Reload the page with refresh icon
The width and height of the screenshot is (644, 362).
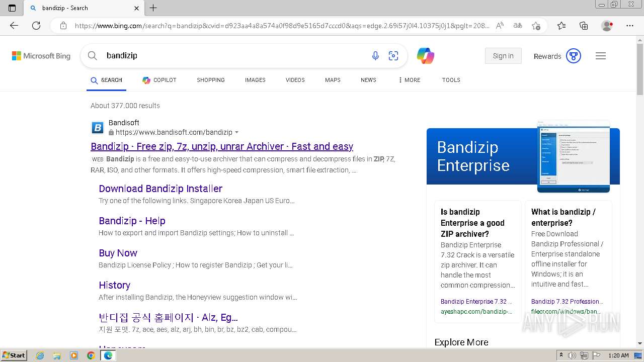click(36, 26)
